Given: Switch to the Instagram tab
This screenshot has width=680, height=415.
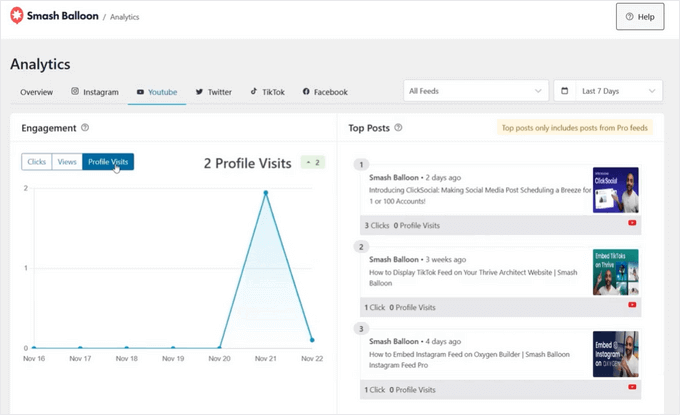Looking at the screenshot, I should [95, 92].
